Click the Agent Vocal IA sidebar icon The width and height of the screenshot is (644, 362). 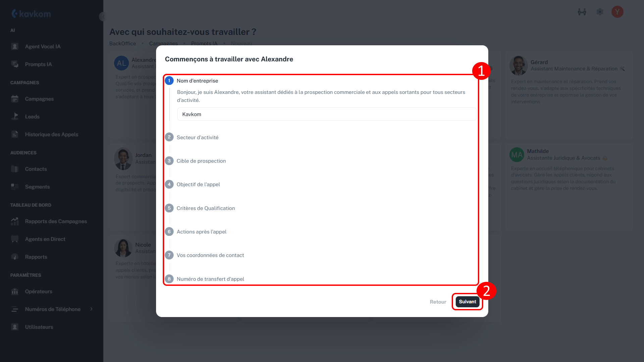pos(15,46)
